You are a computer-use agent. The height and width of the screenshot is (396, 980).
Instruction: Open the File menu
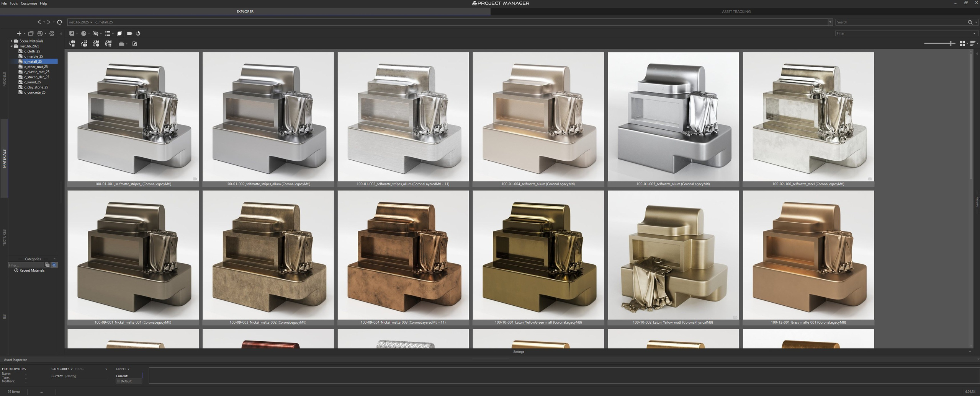tap(4, 3)
